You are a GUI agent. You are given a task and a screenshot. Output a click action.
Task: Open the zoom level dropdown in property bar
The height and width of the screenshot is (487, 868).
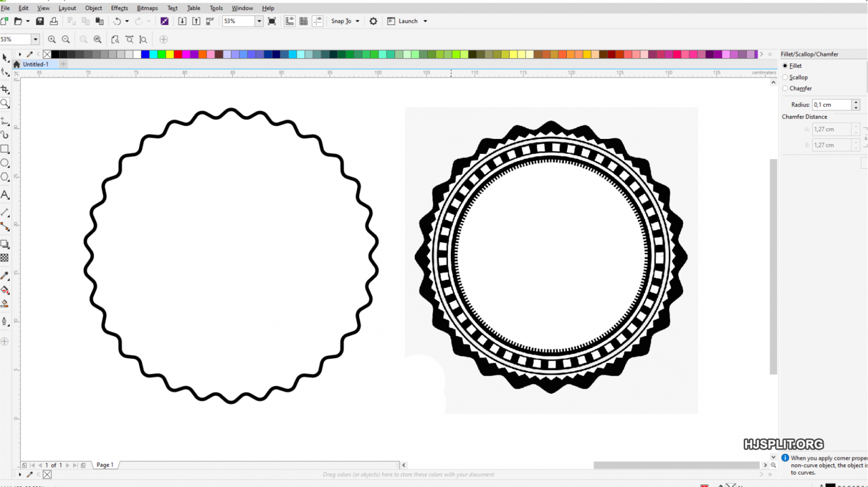[x=35, y=40]
